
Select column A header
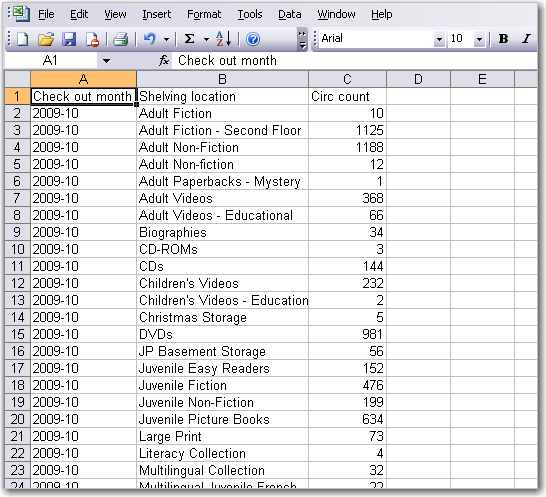(x=83, y=79)
